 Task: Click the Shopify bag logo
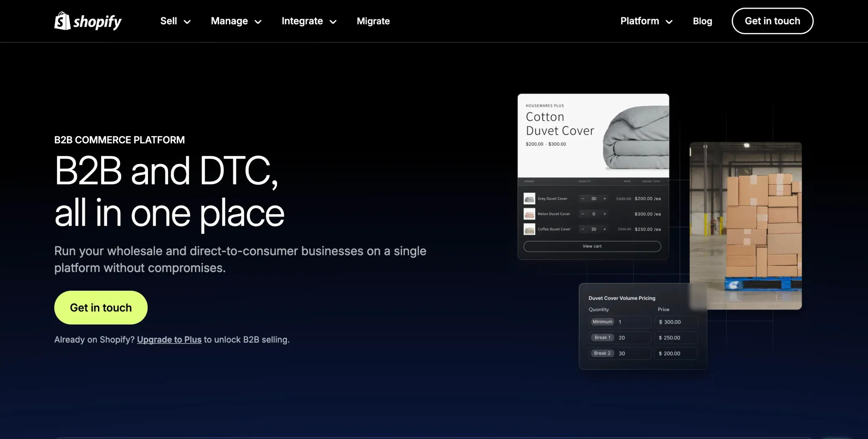pyautogui.click(x=62, y=21)
